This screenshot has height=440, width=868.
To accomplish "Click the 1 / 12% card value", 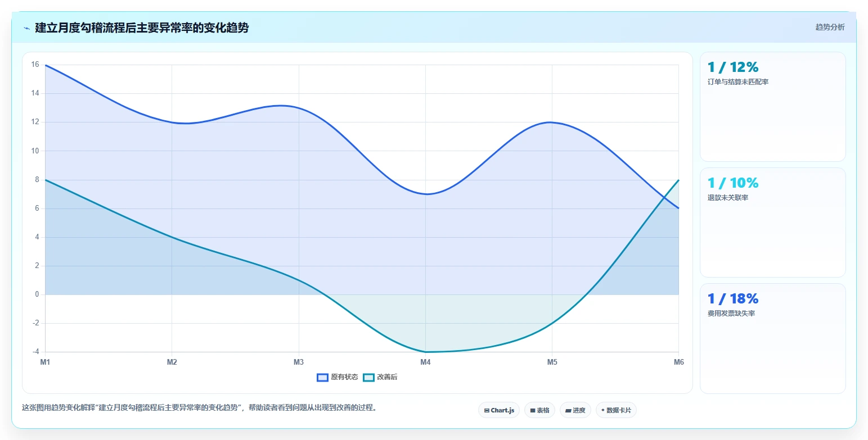I will tap(733, 67).
